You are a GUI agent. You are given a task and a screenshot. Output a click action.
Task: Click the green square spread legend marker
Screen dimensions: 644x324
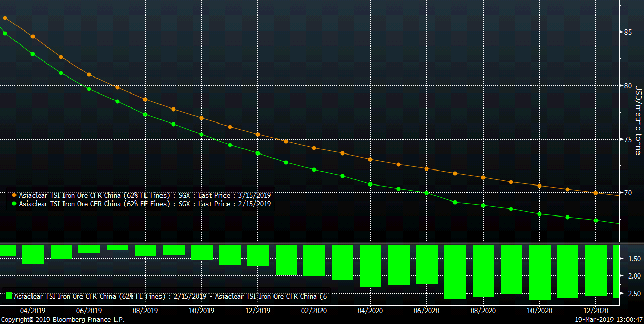(9, 296)
